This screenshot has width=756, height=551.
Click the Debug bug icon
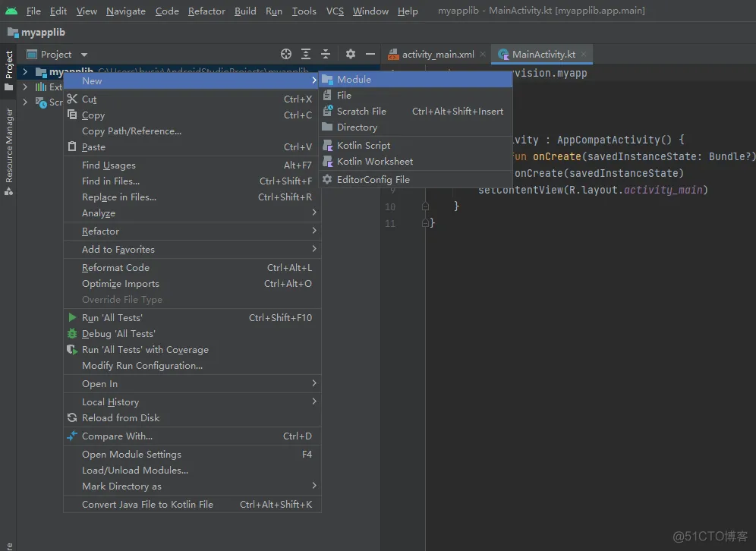[x=72, y=333]
